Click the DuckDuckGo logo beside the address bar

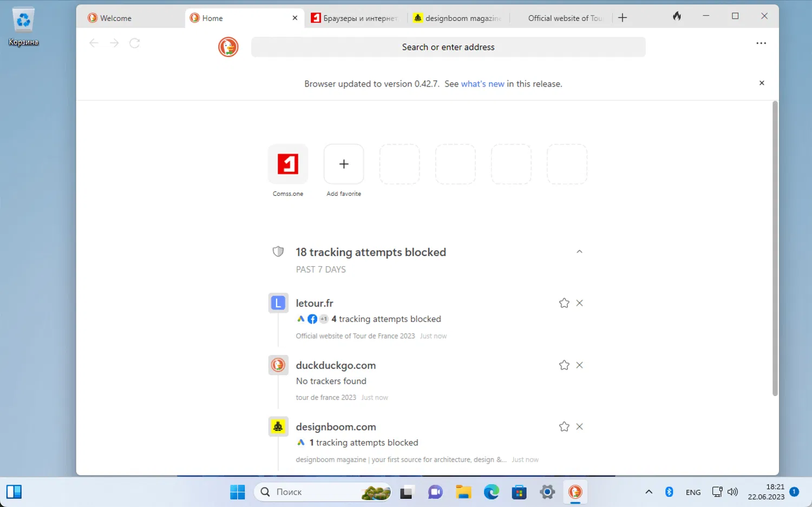[x=228, y=47]
